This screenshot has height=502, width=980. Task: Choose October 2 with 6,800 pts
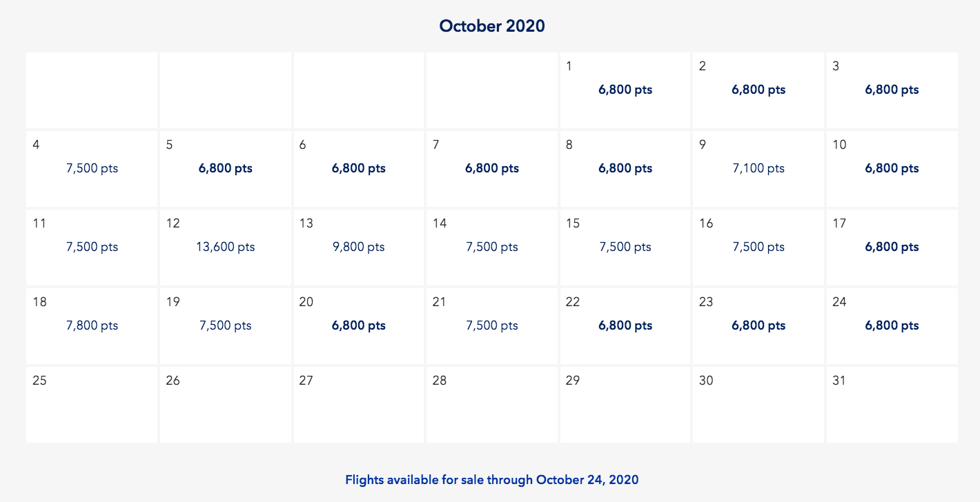[758, 90]
